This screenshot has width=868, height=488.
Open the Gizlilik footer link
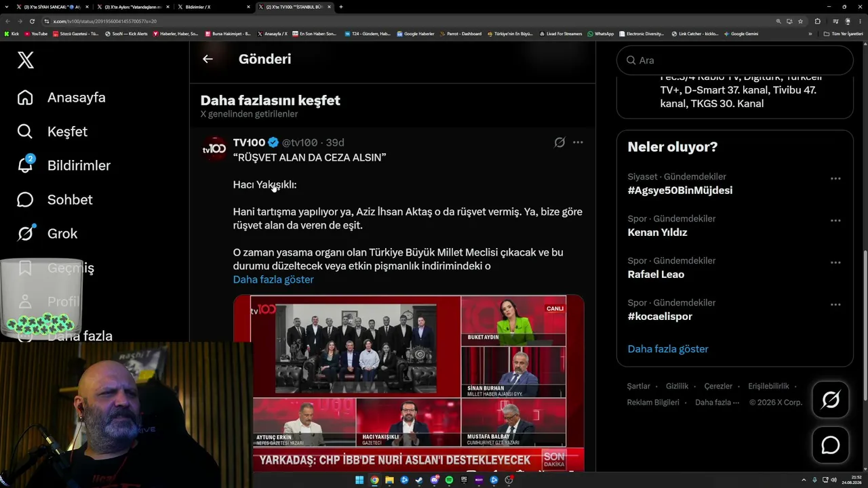point(677,386)
